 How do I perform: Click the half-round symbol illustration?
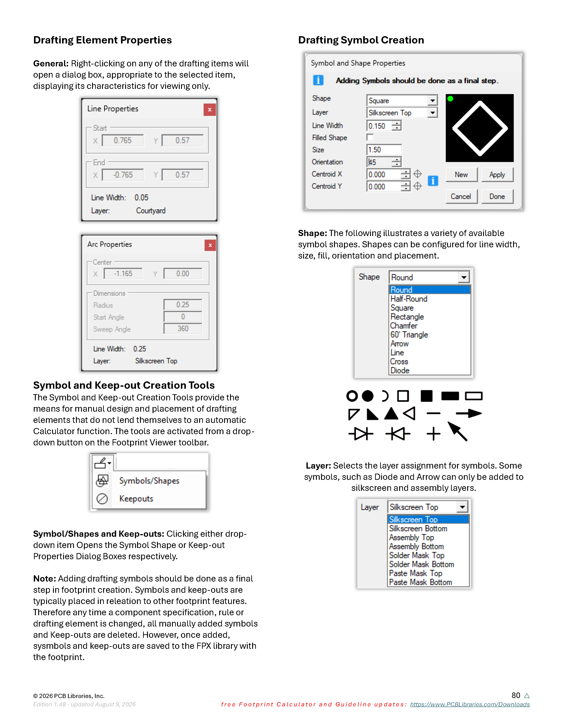point(385,396)
